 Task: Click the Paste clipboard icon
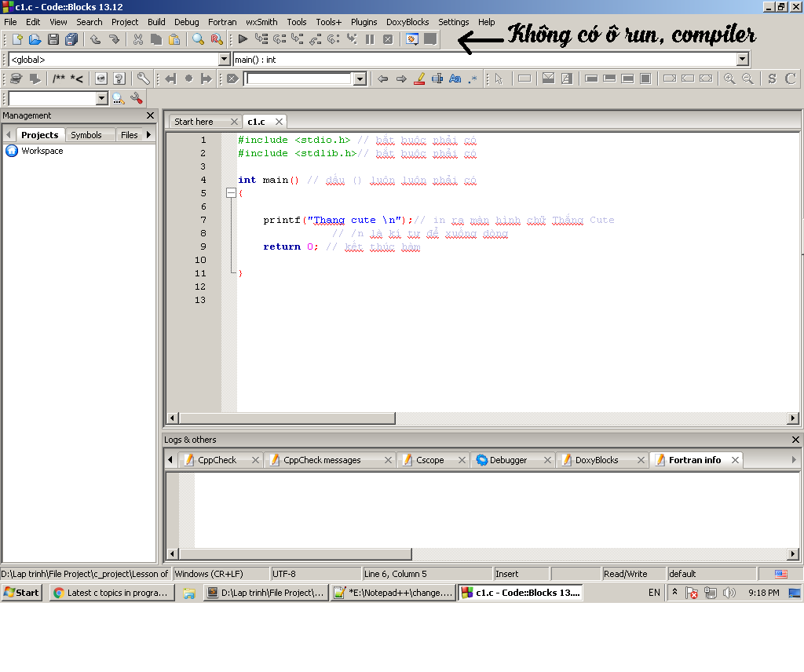174,39
